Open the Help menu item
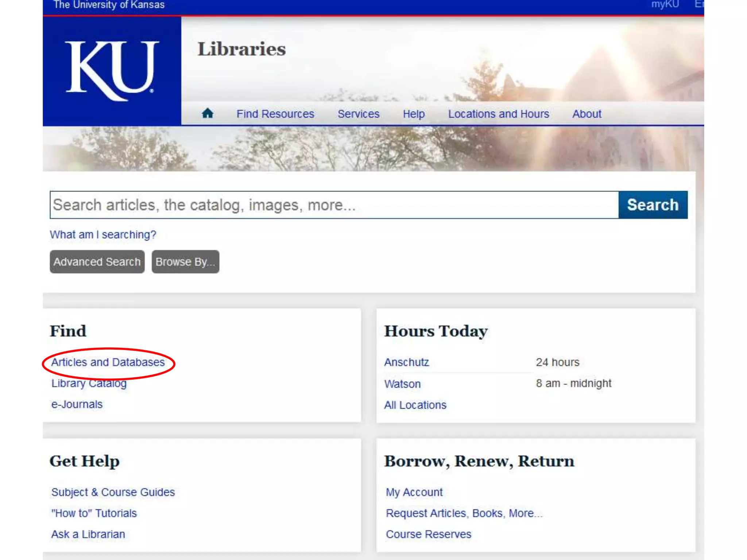The image size is (747, 560). (413, 114)
